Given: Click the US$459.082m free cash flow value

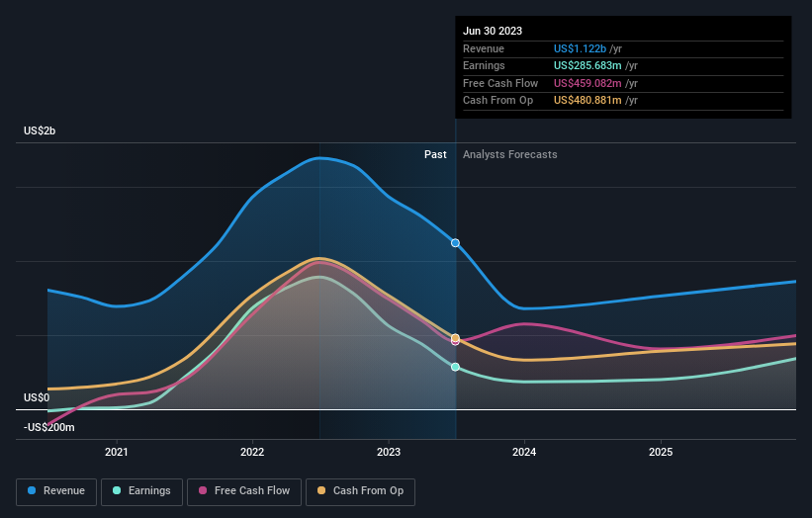Looking at the screenshot, I should (587, 83).
